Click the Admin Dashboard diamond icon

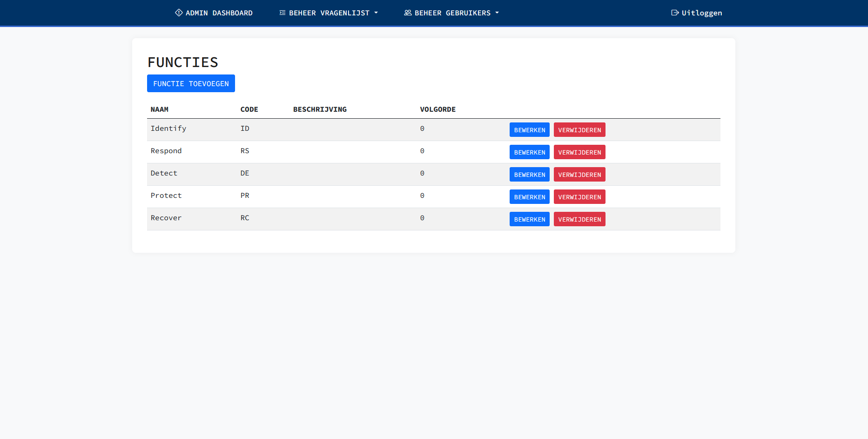(x=179, y=13)
